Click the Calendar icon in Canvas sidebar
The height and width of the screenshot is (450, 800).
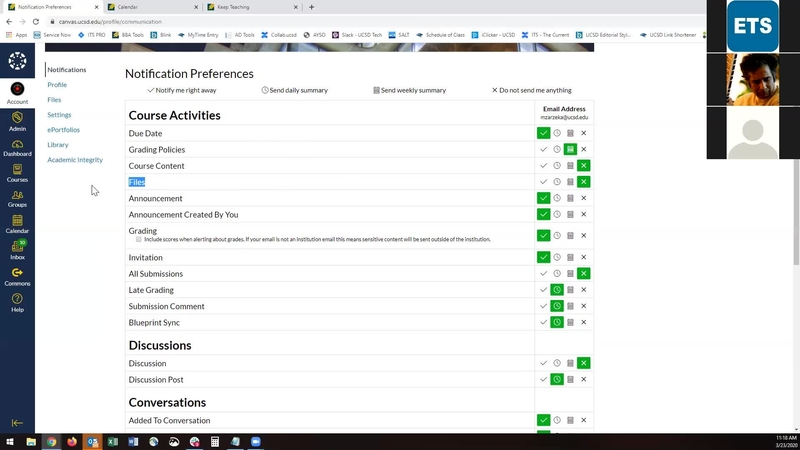(17, 224)
